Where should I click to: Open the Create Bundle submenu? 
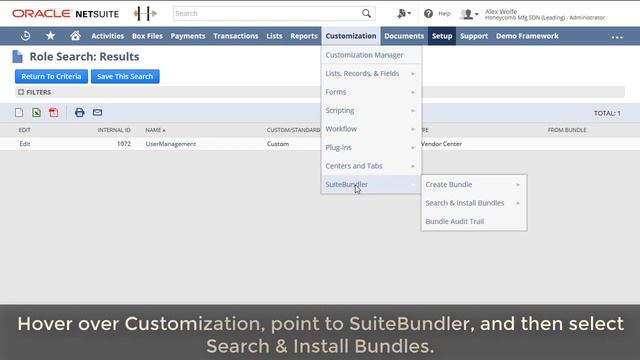click(473, 184)
